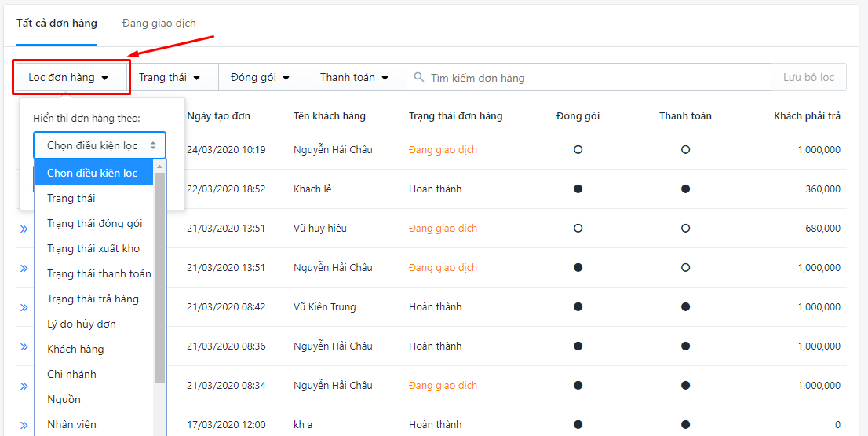
Task: Expand order row dated 21/03/2020 08:34
Action: click(x=24, y=386)
